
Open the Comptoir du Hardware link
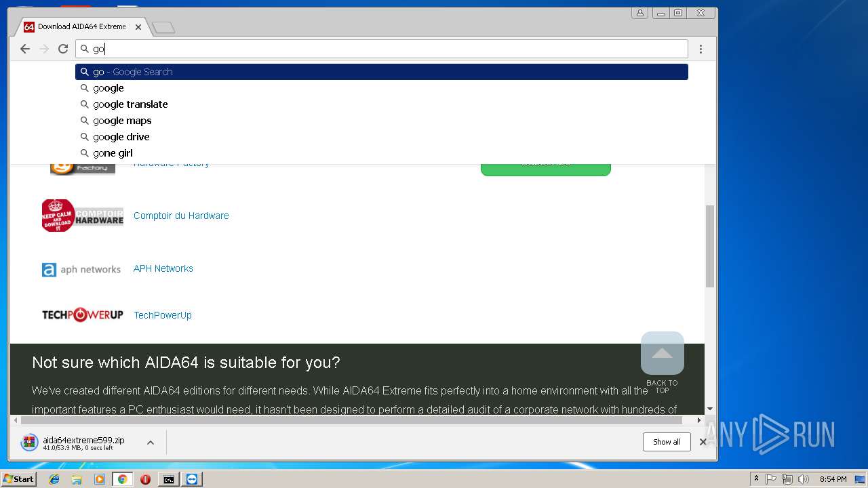(181, 216)
